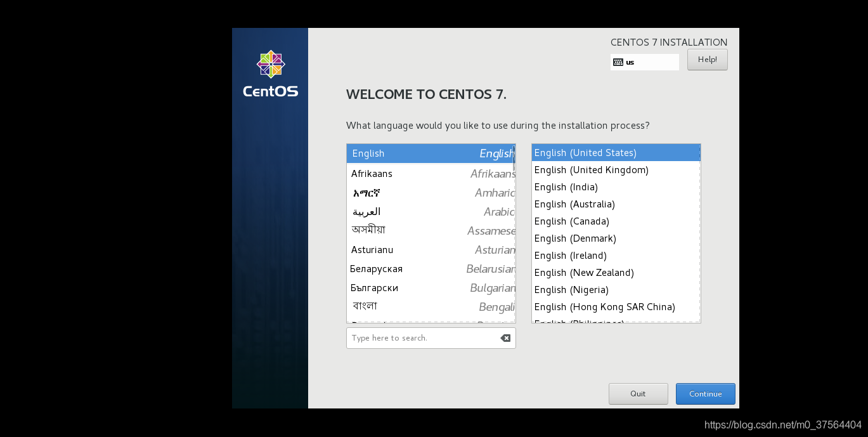868x437 pixels.
Task: Click the Quit button
Action: click(x=638, y=394)
